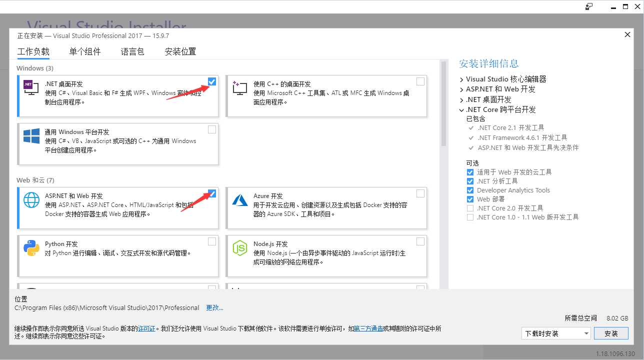Uncheck the ASP.NET 和 Web 开发 checkbox
Viewport: 644px width, 360px height.
[x=212, y=193]
